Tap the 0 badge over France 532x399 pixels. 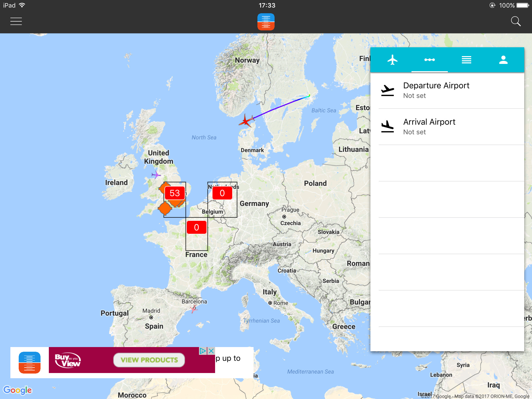(196, 227)
